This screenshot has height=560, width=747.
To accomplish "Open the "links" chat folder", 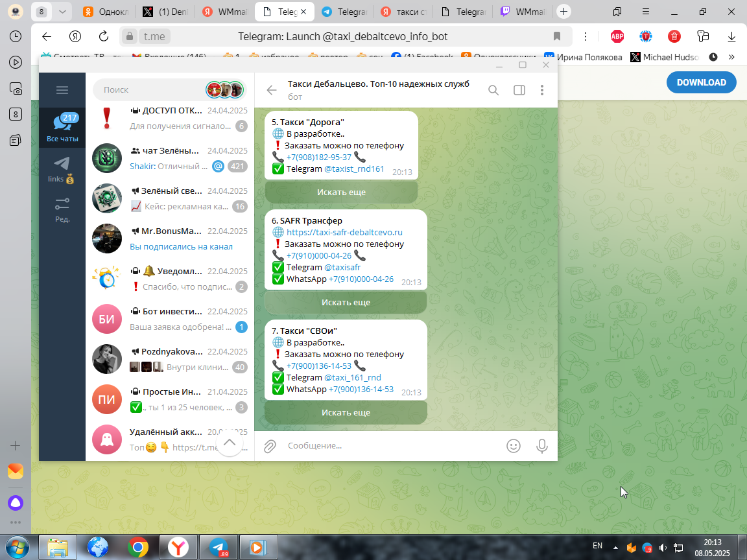I will coord(62,170).
